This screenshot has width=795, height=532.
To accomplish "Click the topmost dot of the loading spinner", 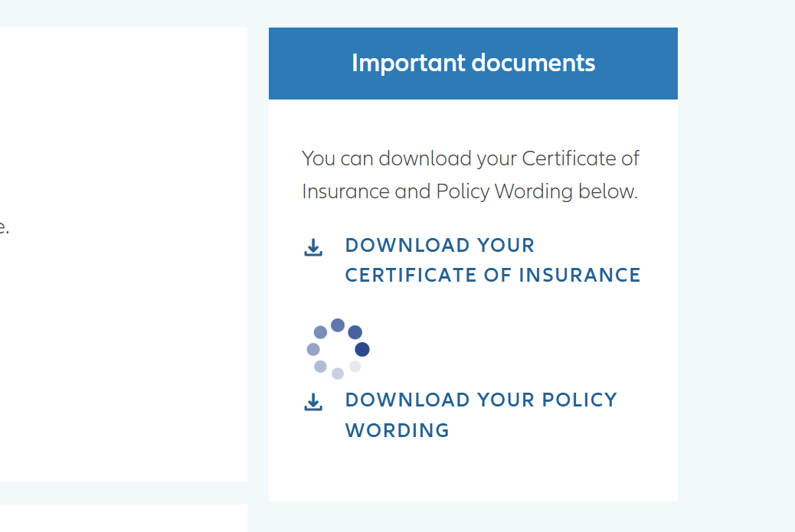I will tap(338, 325).
